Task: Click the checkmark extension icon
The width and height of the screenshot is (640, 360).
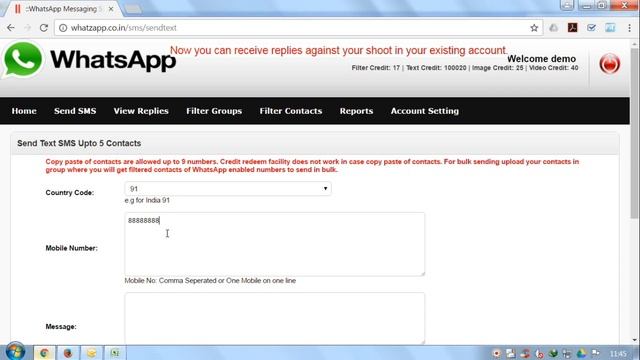Action: (591, 28)
